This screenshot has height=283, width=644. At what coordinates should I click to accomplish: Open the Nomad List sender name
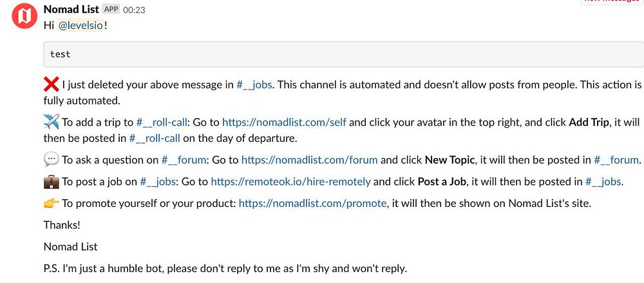71,10
